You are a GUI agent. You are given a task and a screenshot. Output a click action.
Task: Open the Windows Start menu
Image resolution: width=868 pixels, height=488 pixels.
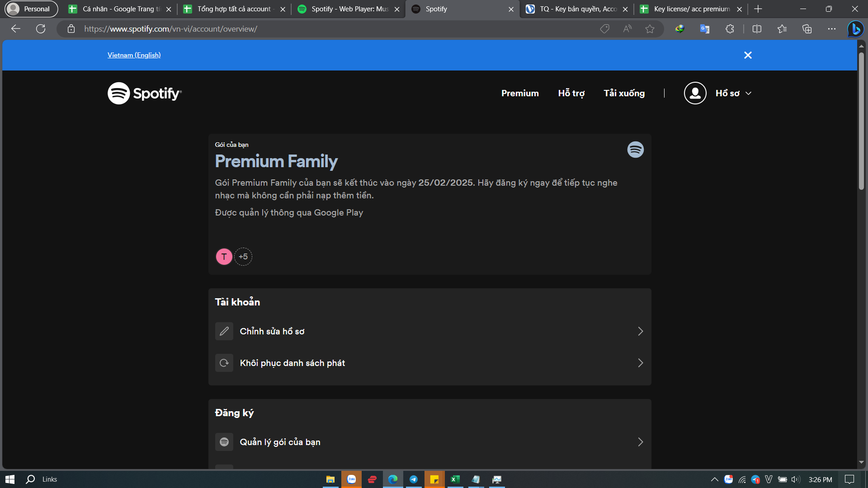pos(10,479)
